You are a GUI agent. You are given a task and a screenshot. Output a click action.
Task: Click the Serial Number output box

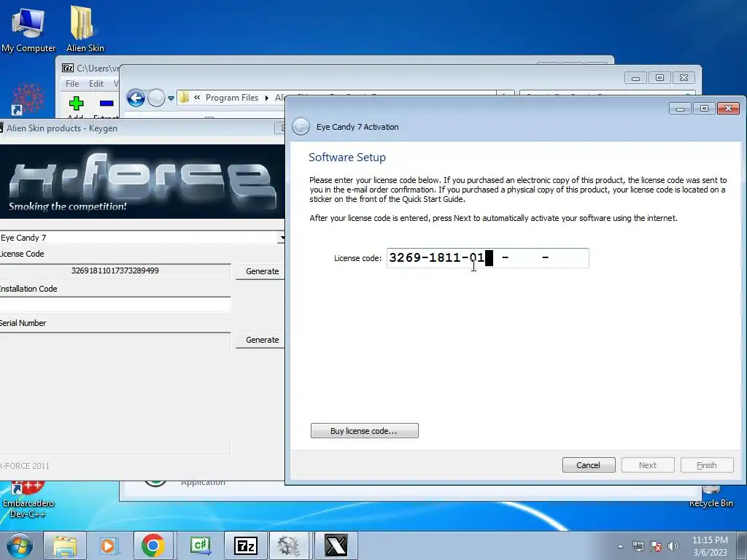click(115, 393)
